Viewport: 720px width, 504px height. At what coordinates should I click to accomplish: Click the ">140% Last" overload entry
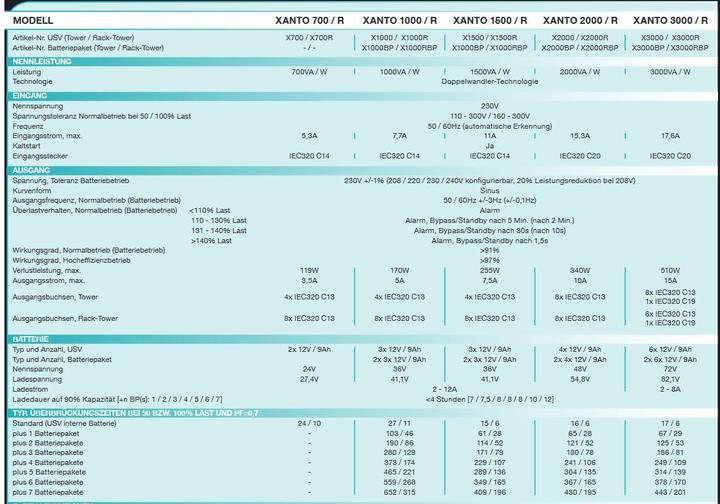point(211,241)
